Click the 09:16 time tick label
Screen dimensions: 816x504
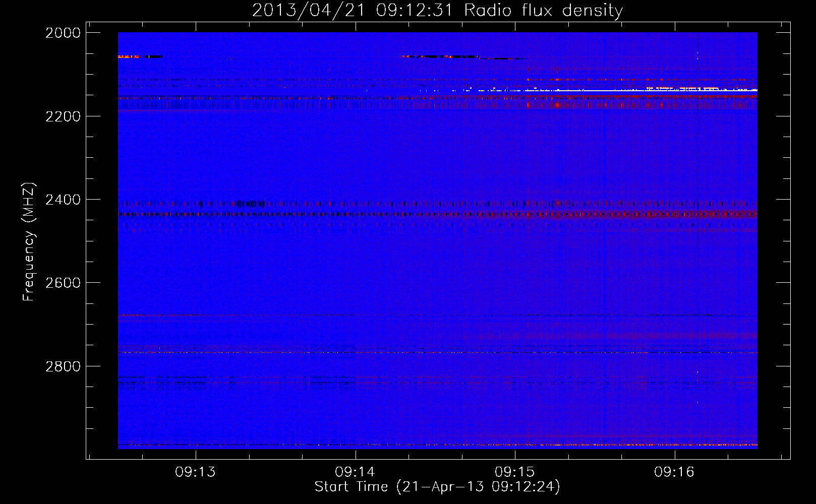pos(674,472)
